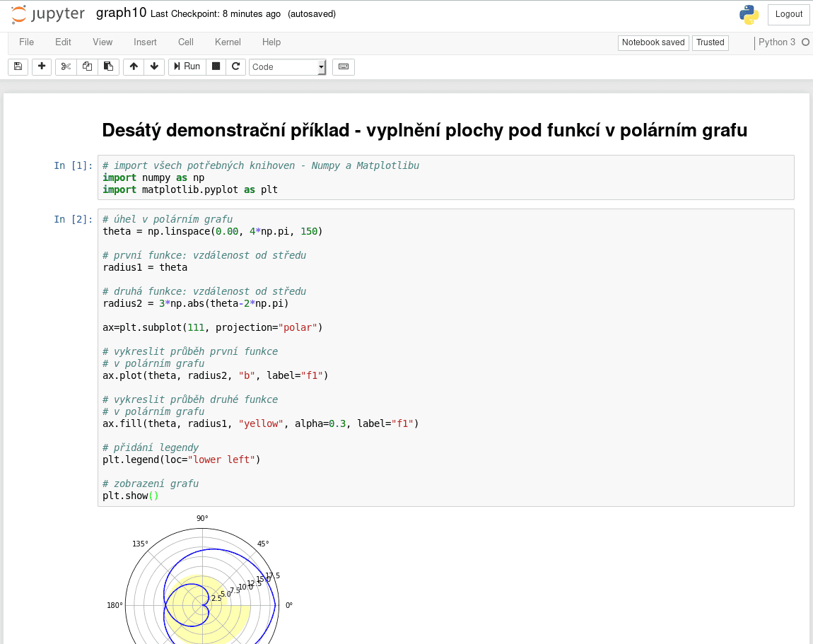The height and width of the screenshot is (644, 813).
Task: Click the second code cell's theta linspace line
Action: (213, 231)
